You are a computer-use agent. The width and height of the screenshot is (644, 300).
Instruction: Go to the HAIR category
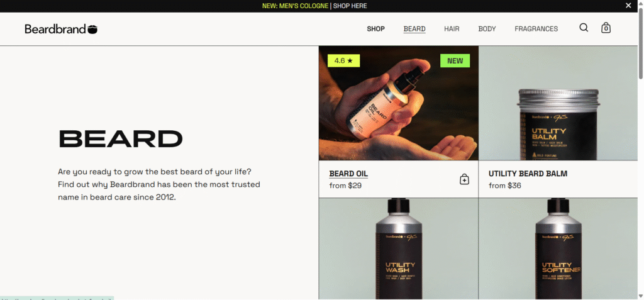[452, 29]
